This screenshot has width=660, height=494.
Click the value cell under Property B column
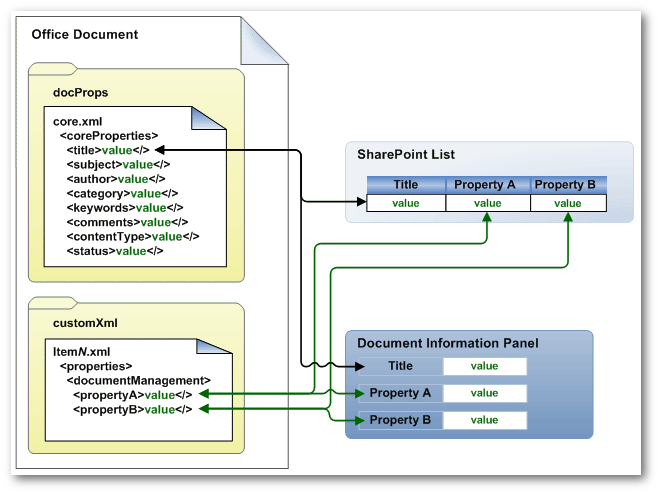[568, 203]
